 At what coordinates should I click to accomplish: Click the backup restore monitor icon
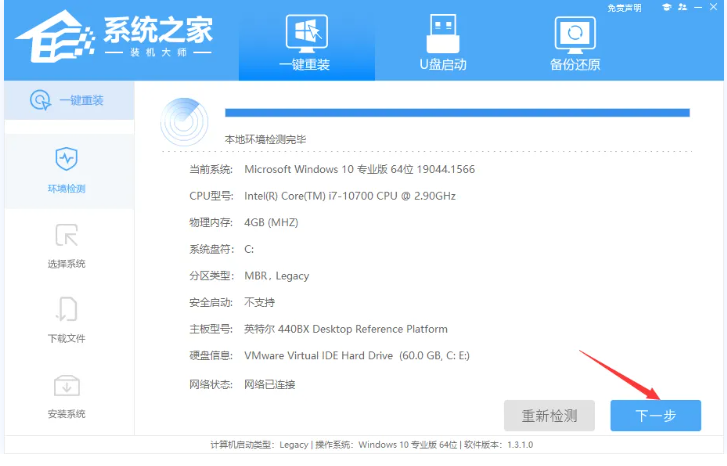click(x=575, y=35)
